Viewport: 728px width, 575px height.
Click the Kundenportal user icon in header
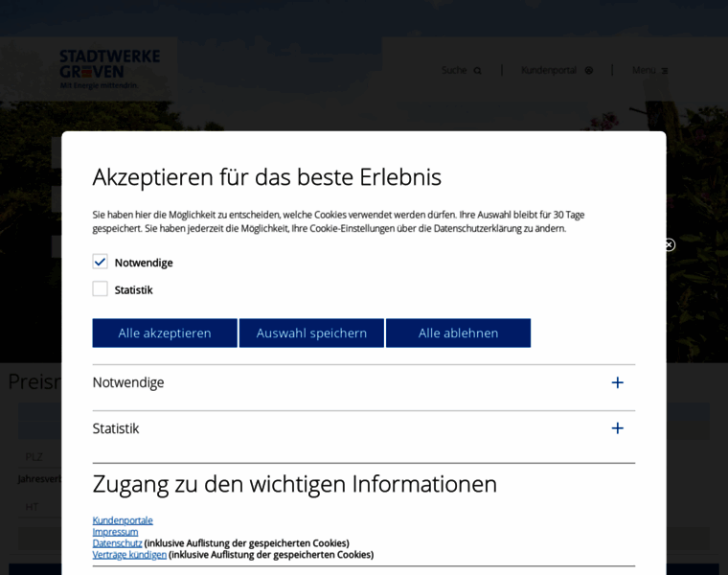(x=589, y=71)
